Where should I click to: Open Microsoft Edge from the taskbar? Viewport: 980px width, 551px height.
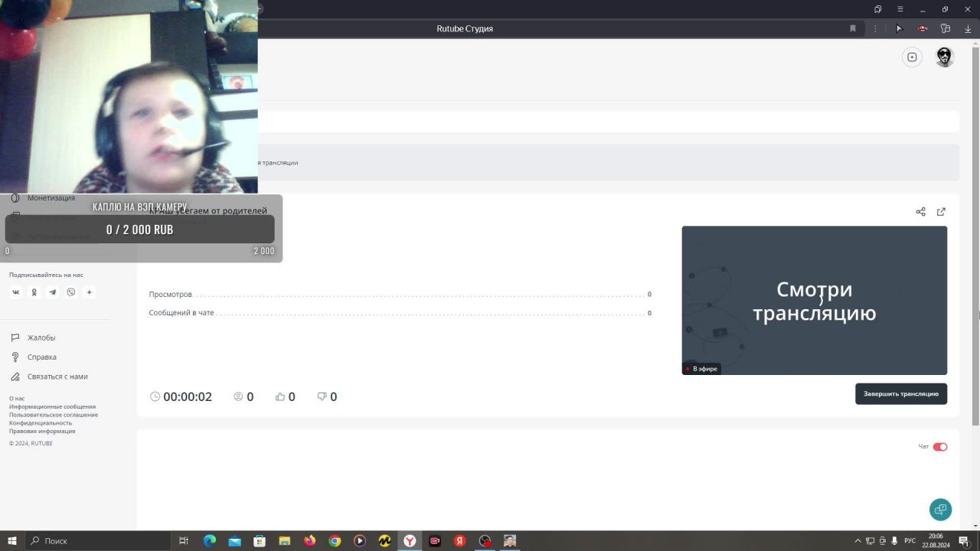210,541
